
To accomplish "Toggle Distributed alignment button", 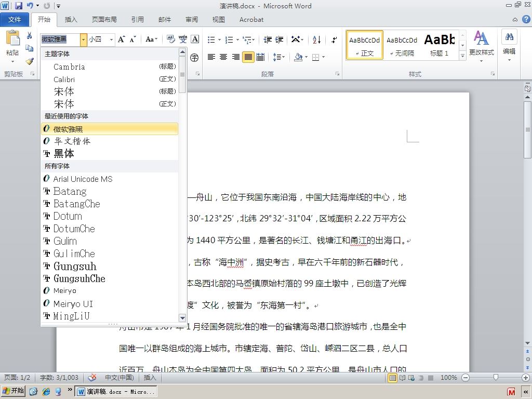I will click(260, 57).
